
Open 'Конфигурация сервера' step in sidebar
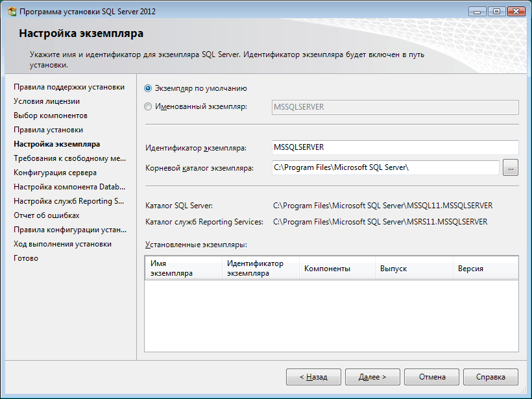click(x=55, y=173)
